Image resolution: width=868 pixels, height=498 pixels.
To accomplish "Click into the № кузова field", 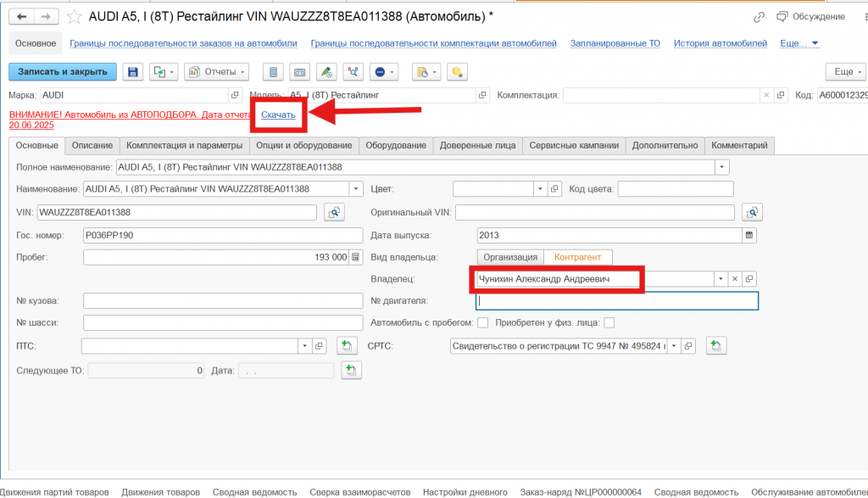I will tap(224, 300).
